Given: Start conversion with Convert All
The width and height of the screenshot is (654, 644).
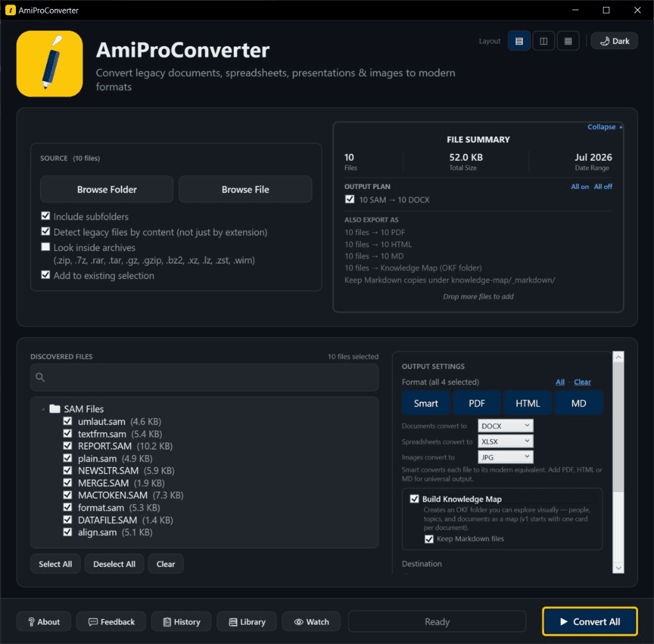Looking at the screenshot, I should coord(589,622).
